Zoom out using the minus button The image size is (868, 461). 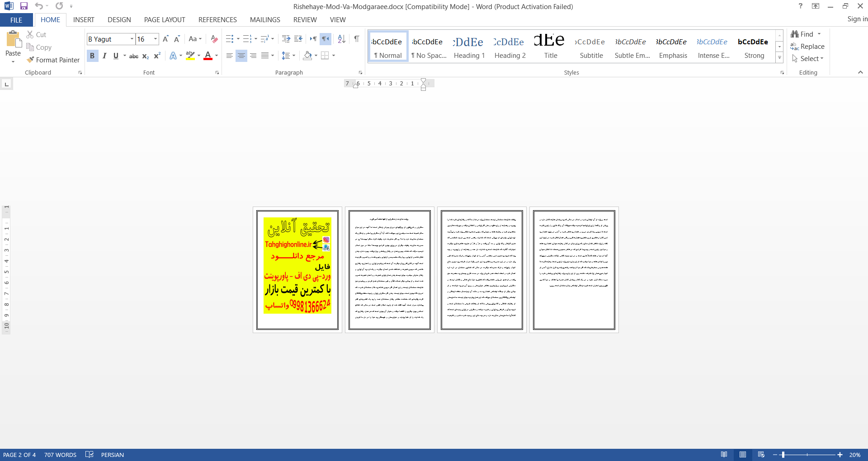pyautogui.click(x=775, y=455)
